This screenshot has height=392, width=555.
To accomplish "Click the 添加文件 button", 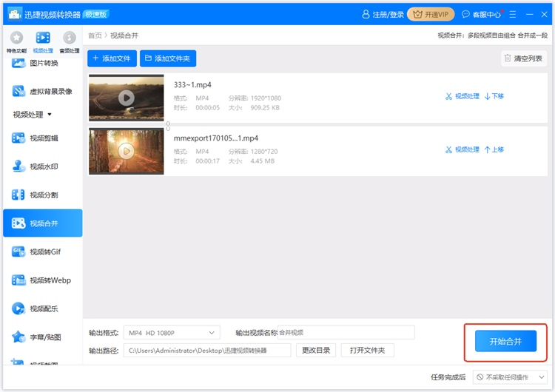I will (x=112, y=58).
